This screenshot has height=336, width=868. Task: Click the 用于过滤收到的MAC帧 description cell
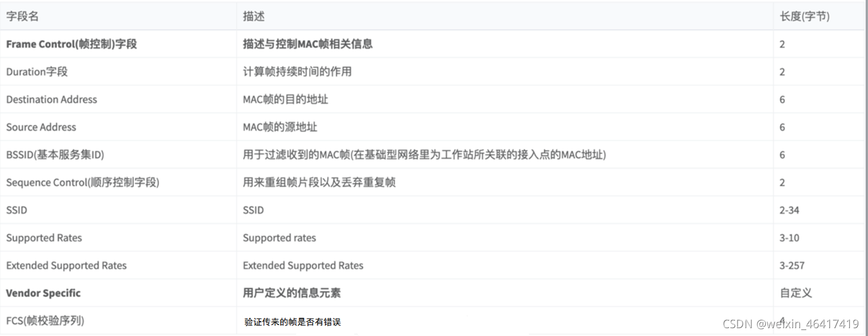click(x=425, y=154)
